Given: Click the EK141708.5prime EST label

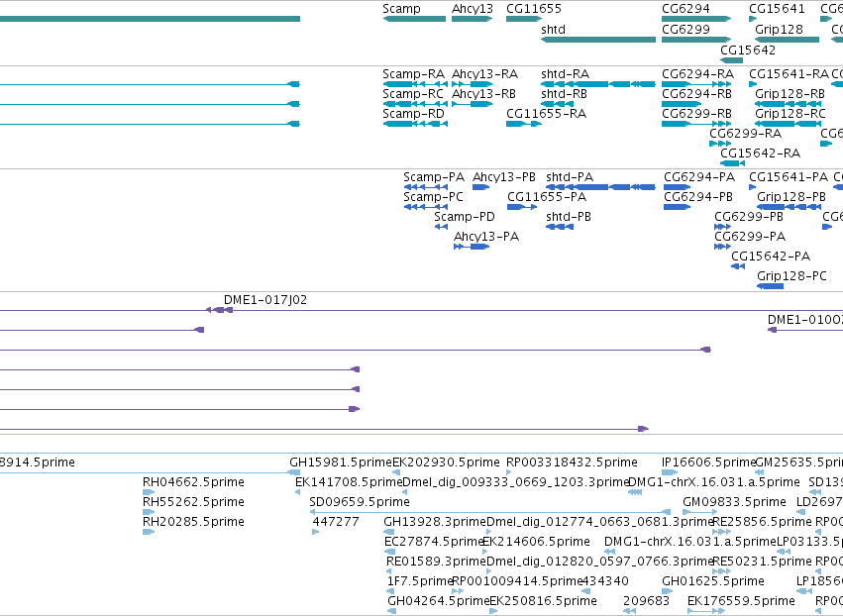Looking at the screenshot, I should point(349,482).
